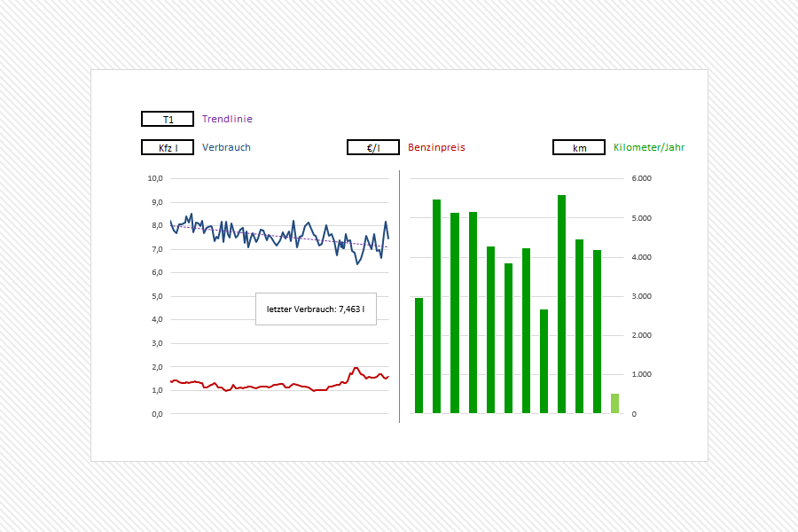This screenshot has height=532, width=798.
Task: Click the 'letzter Verbrauch' info box
Action: tap(316, 309)
